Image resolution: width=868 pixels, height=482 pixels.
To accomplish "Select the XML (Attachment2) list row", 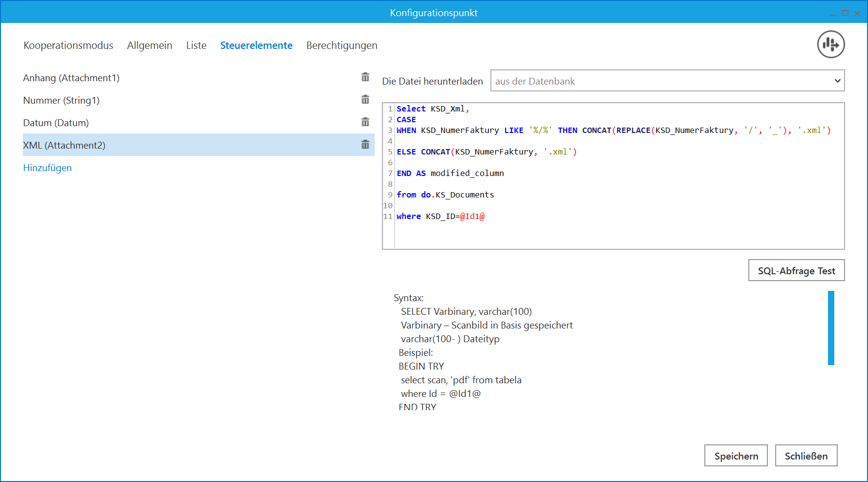I will point(199,145).
